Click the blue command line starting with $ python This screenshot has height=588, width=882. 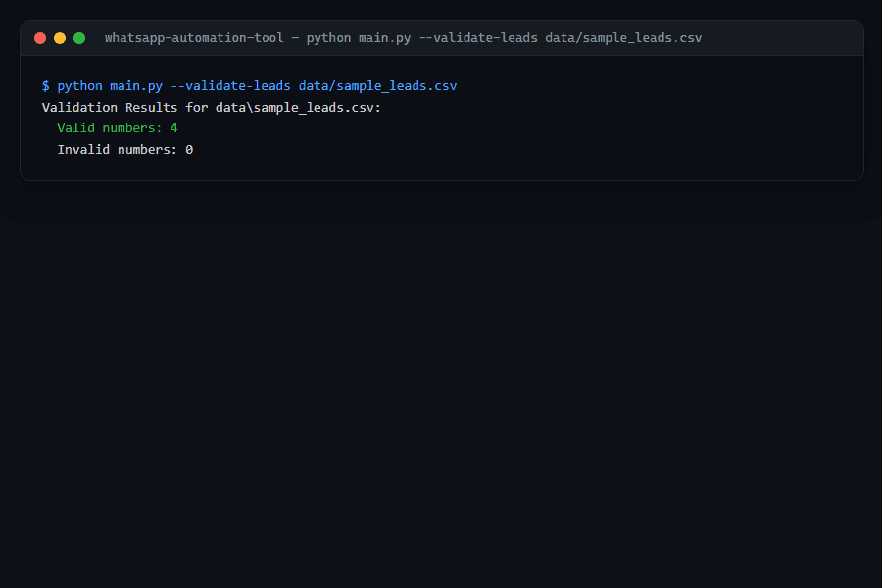point(249,86)
